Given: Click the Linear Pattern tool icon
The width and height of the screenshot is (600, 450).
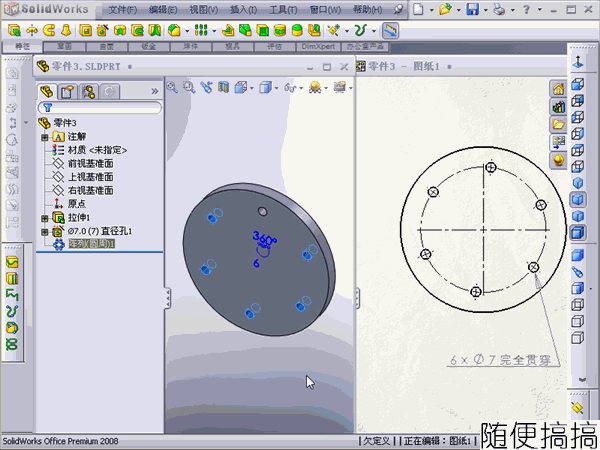Looking at the screenshot, I should pos(201,30).
